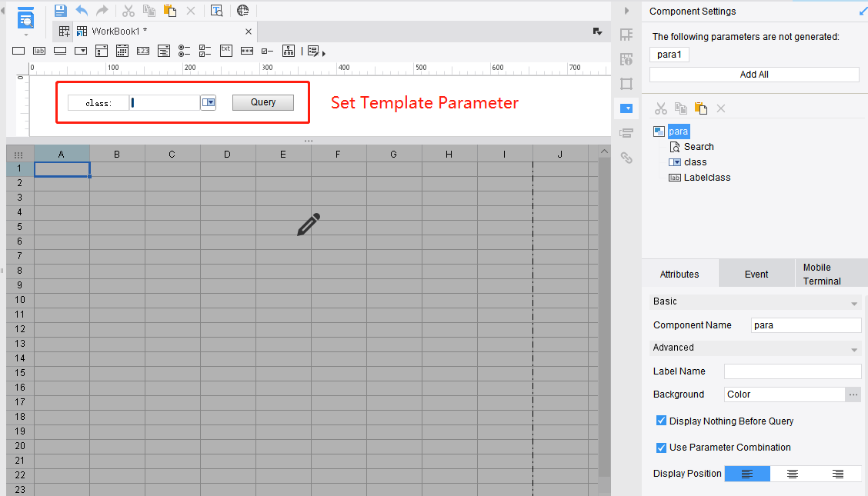
Task: Choose center Display Position alignment
Action: coord(792,473)
